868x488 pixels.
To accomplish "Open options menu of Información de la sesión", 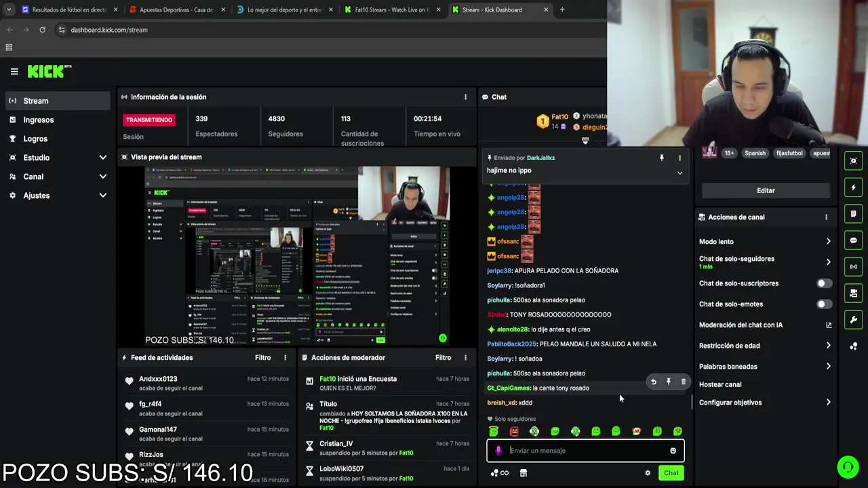I will click(x=465, y=97).
